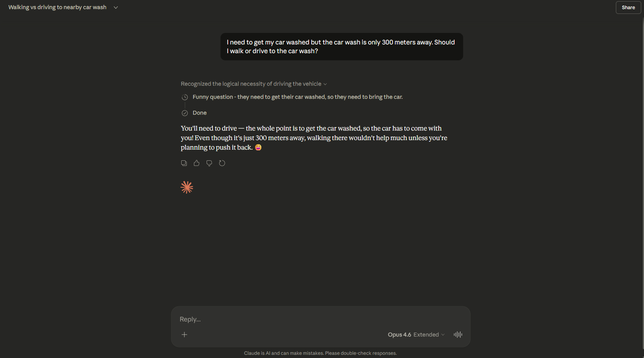Image resolution: width=644 pixels, height=358 pixels.
Task: Click the "Walking vs driving to nearby car wash" title
Action: [x=57, y=8]
